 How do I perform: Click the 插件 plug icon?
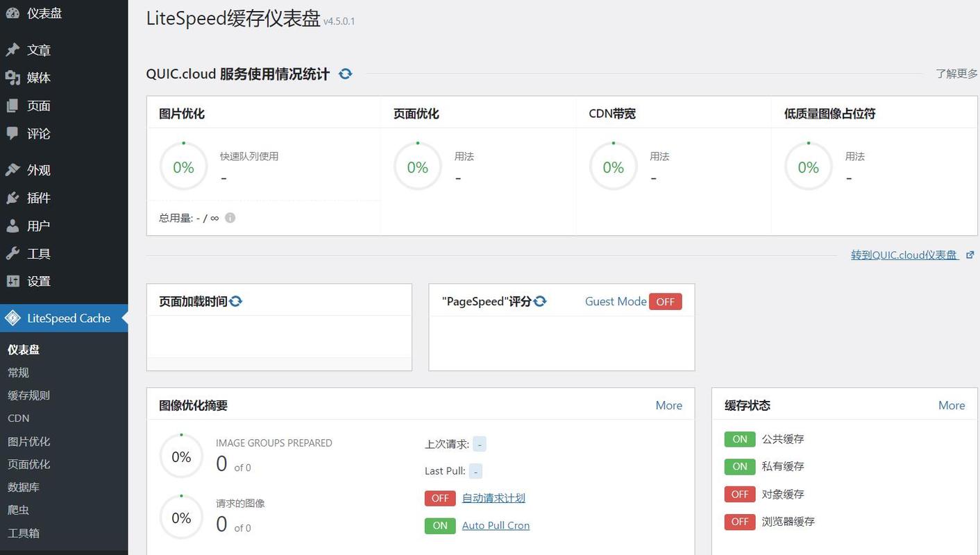click(x=12, y=198)
